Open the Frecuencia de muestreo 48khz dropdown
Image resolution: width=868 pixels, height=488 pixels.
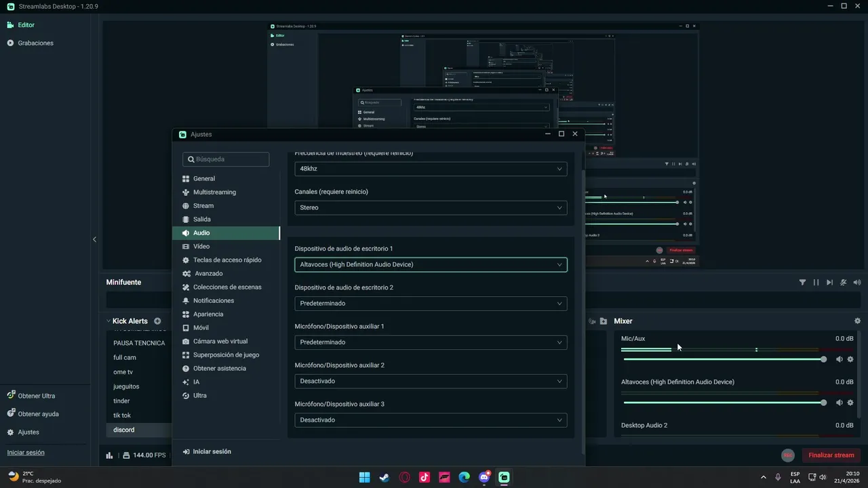coord(431,169)
